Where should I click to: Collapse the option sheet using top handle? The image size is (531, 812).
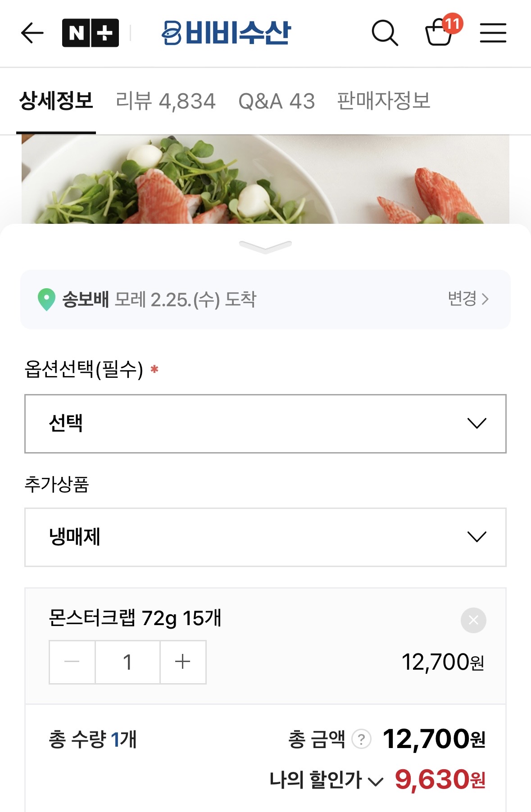coord(265,246)
